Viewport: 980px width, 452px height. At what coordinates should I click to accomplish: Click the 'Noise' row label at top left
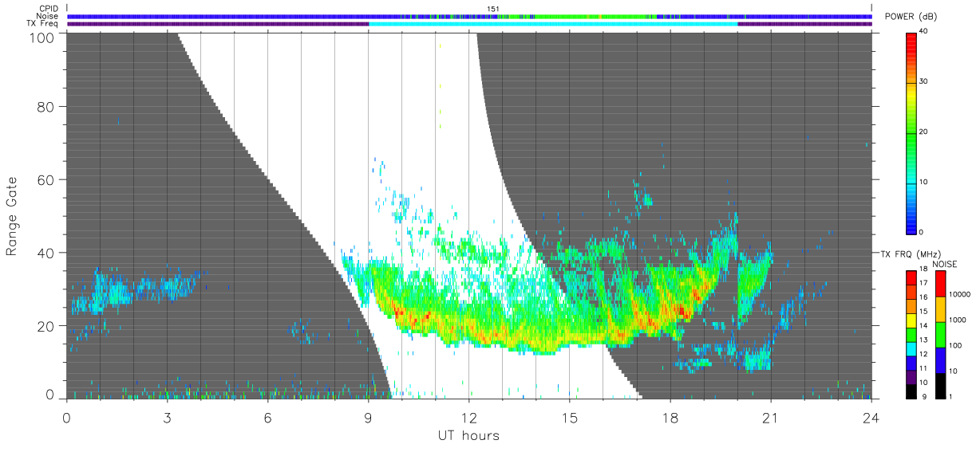point(48,16)
